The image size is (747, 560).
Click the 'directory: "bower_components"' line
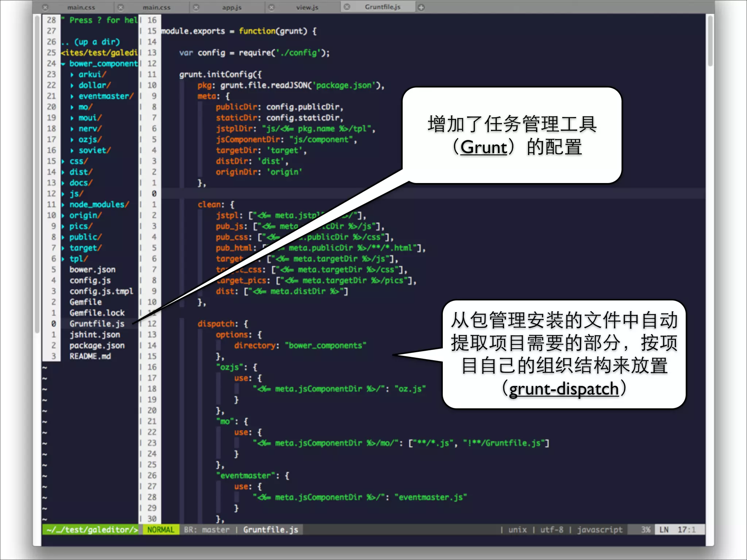300,346
